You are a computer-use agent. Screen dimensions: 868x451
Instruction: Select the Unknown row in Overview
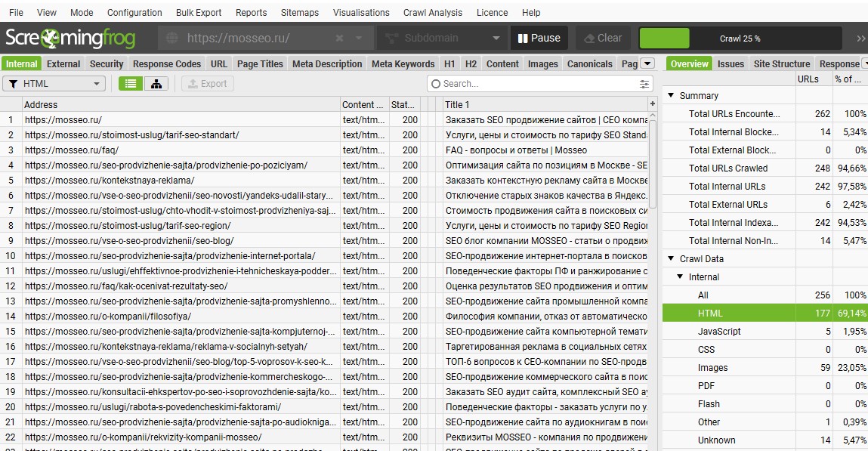click(x=765, y=440)
